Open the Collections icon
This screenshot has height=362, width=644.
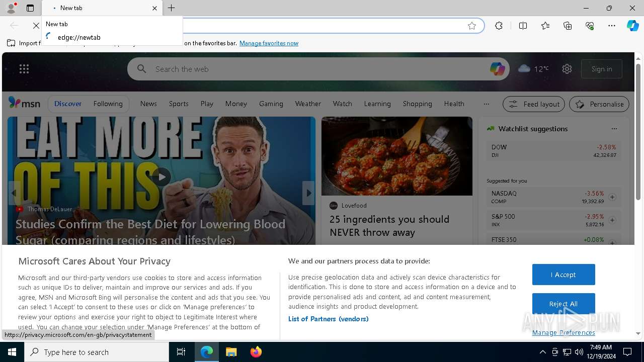(x=568, y=26)
